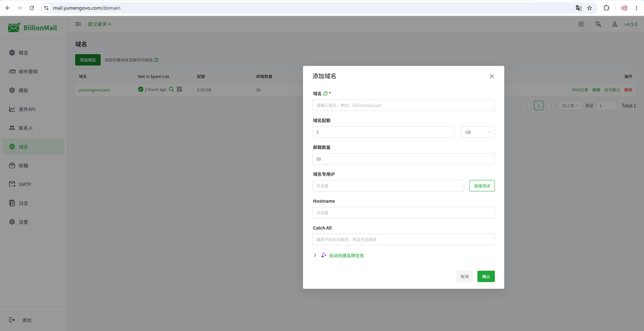Open the GB unit dropdown
The image size is (644, 331).
(x=478, y=132)
